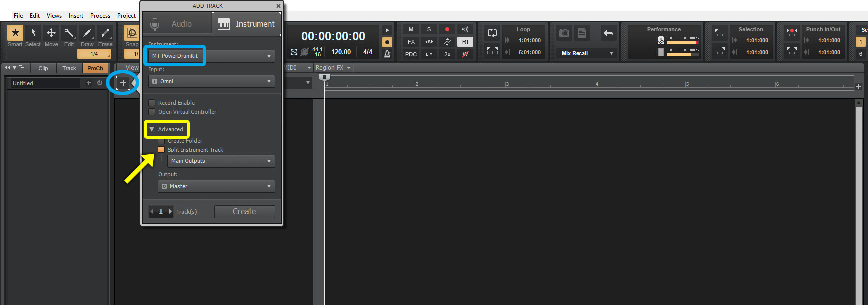
Task: Toggle the metronome icon
Action: click(x=387, y=54)
